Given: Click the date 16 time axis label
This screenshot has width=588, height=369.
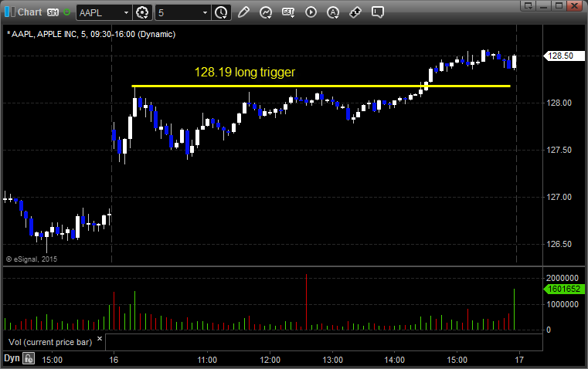Looking at the screenshot, I should [114, 360].
